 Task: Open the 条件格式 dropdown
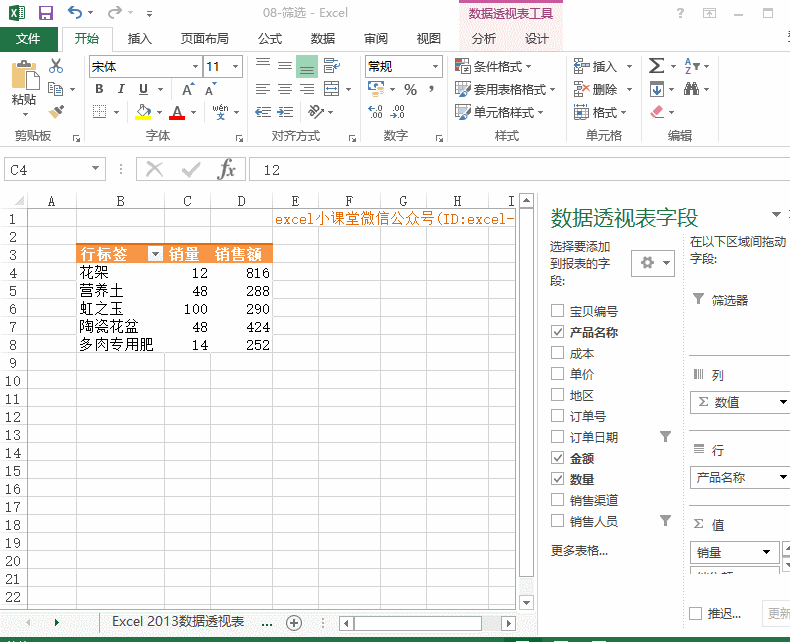tap(493, 66)
